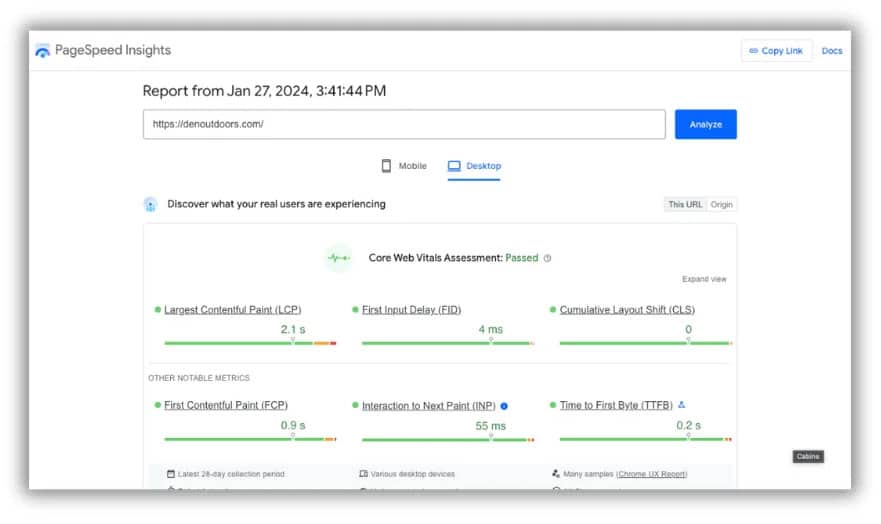Click the Report from Jan 27, 2024 heading

click(264, 91)
